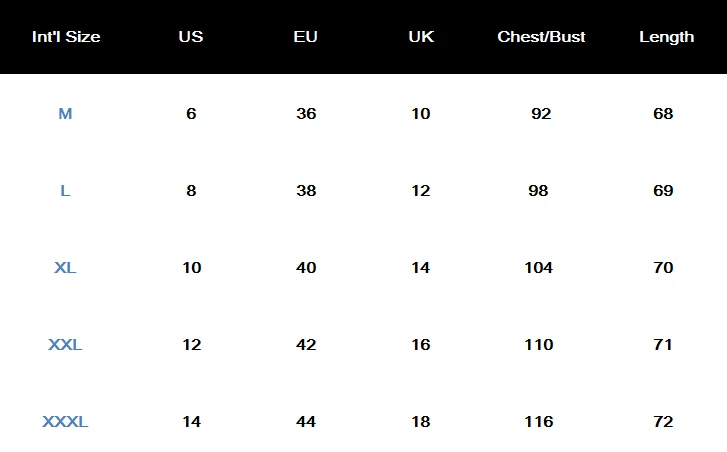Click the XXXL size link
The height and width of the screenshot is (452, 727).
point(65,421)
